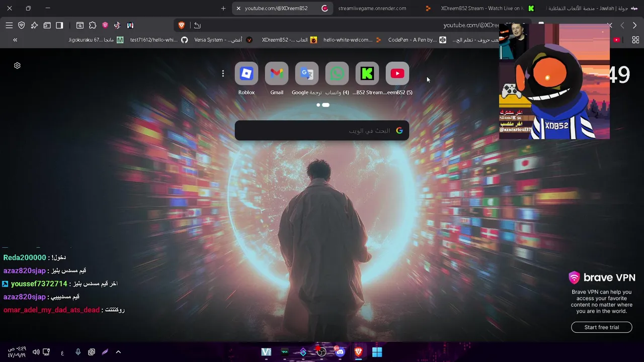Open top sites three-dot menu

click(223, 73)
